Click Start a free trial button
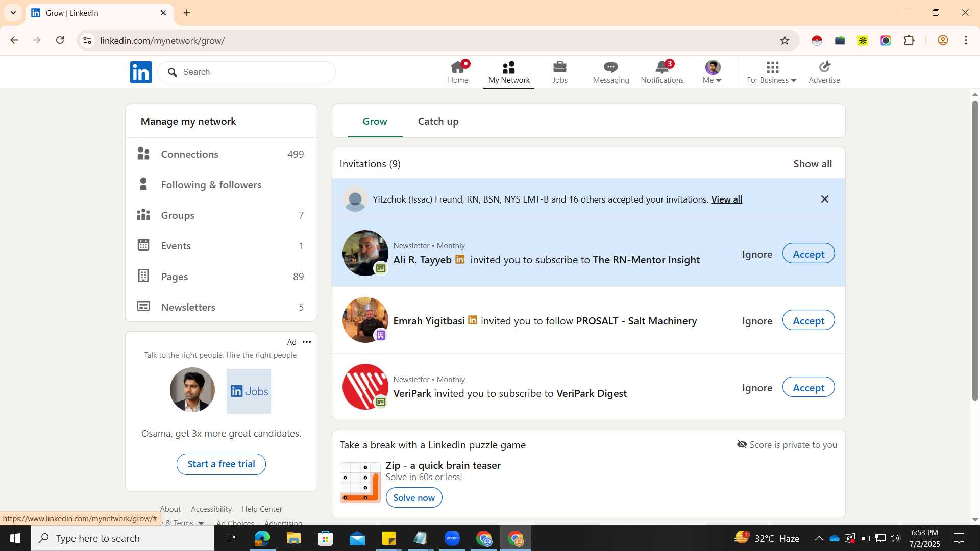980x551 pixels. [x=221, y=464]
